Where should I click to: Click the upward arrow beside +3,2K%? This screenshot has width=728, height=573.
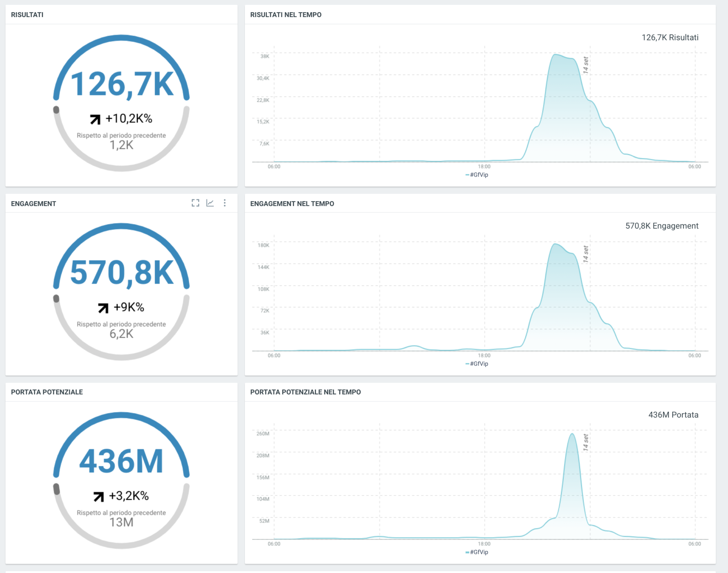click(x=99, y=496)
